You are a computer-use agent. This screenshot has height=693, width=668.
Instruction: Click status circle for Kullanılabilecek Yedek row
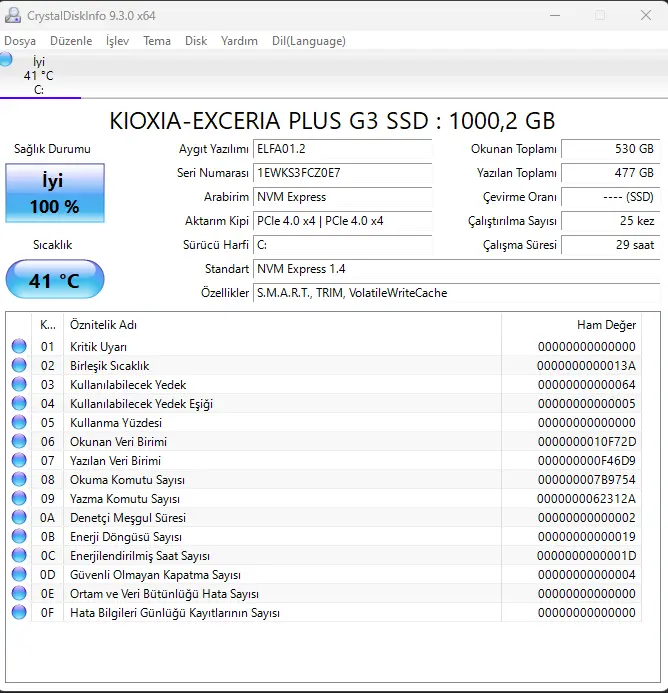19,384
